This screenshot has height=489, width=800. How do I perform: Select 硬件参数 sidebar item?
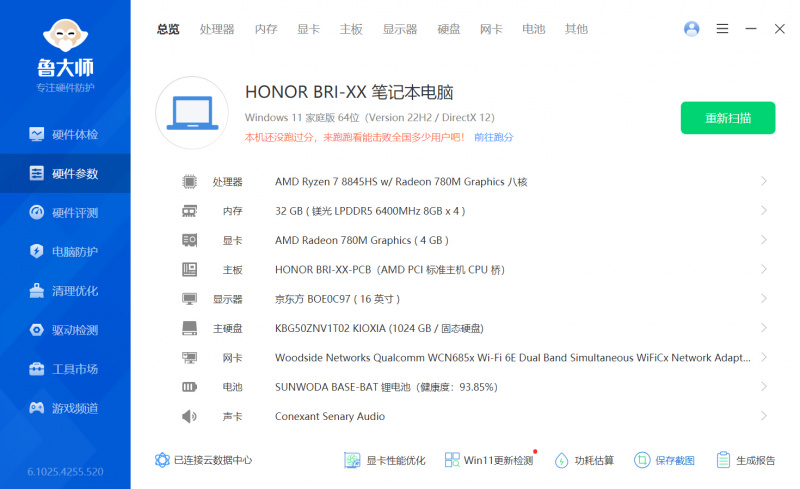coord(65,174)
